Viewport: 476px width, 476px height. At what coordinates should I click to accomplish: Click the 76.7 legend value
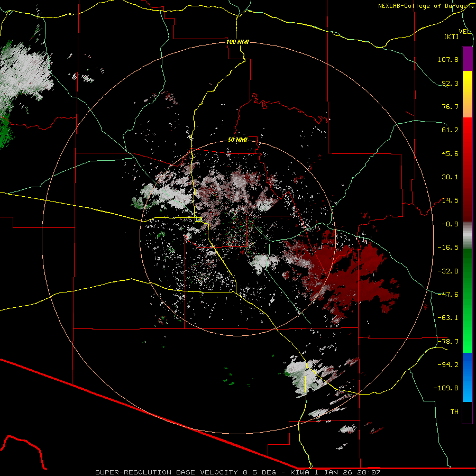450,106
